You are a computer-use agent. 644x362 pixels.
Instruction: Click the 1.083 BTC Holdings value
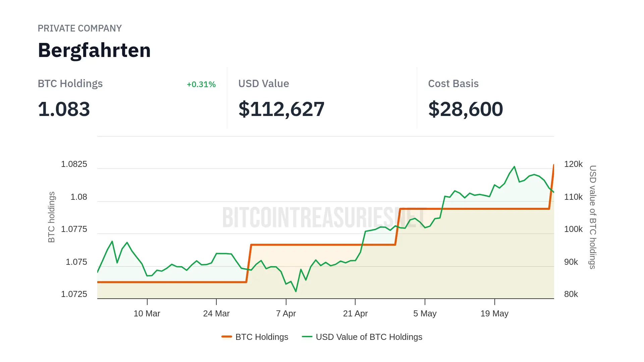click(x=64, y=109)
